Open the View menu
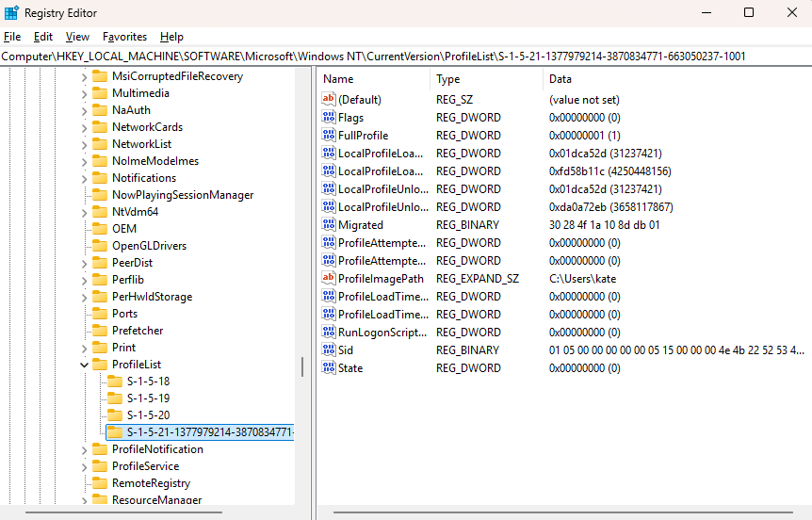The width and height of the screenshot is (812, 520). (x=78, y=37)
